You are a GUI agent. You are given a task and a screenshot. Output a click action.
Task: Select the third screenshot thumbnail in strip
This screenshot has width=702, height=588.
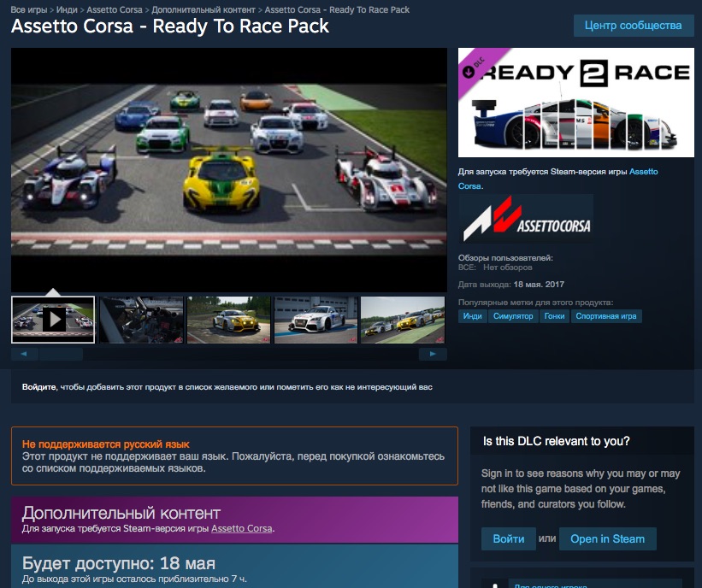(228, 320)
